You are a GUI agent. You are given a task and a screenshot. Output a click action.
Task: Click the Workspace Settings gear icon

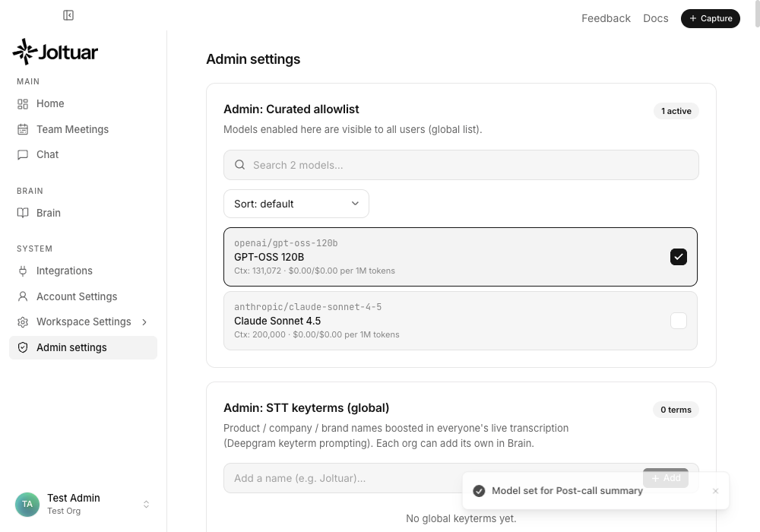click(x=23, y=321)
